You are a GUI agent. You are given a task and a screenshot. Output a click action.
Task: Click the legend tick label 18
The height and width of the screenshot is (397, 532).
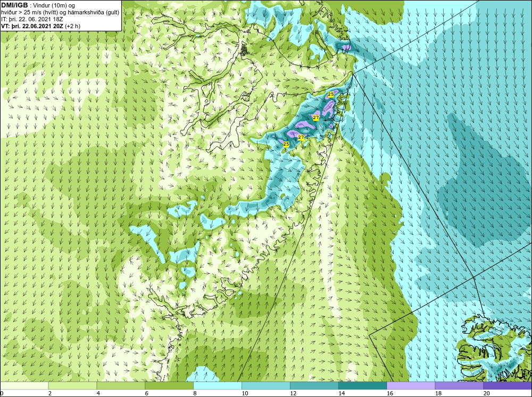[438, 393]
